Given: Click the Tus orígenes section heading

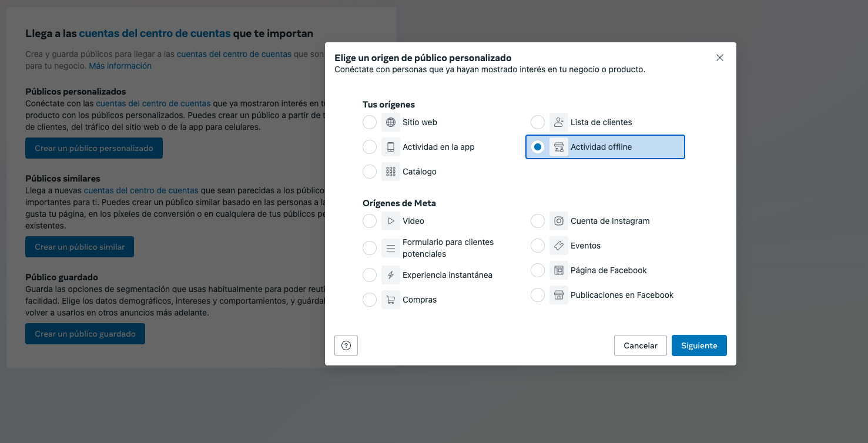Looking at the screenshot, I should pos(388,105).
